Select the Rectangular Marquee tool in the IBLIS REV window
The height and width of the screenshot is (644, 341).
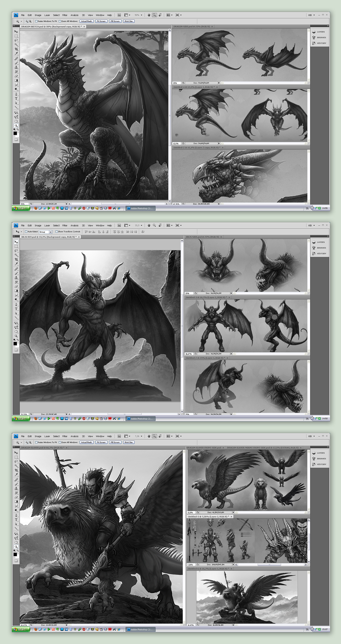click(16, 246)
